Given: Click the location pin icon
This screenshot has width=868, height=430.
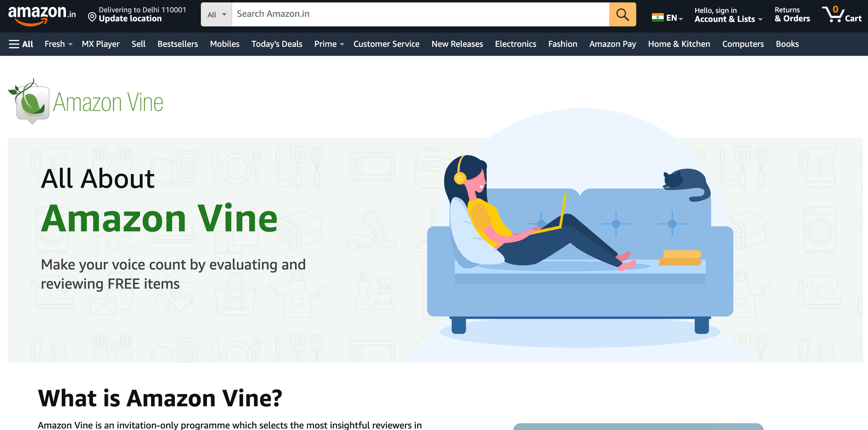Looking at the screenshot, I should (x=92, y=17).
